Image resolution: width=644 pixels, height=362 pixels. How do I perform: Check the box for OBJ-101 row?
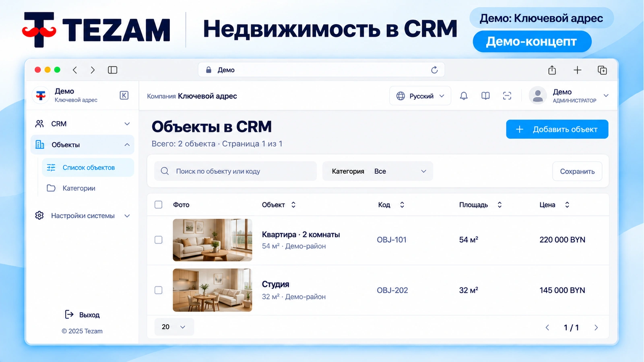(x=159, y=240)
